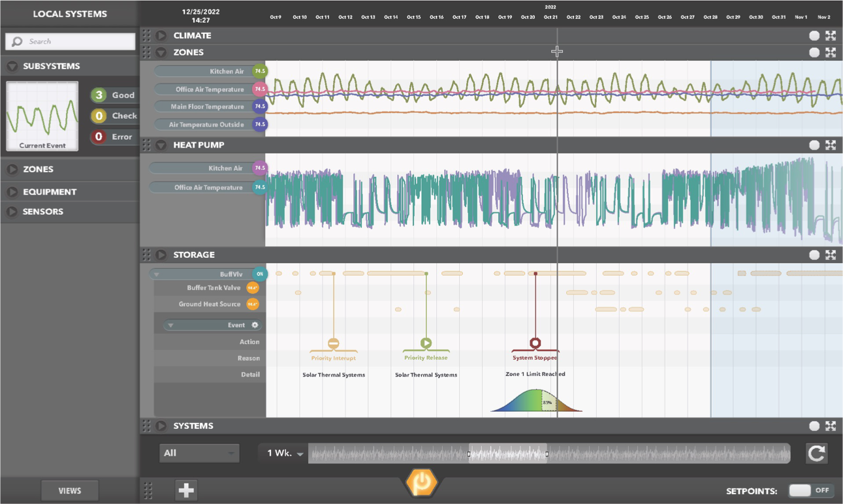This screenshot has width=843, height=504.
Task: Expand the ZONES sidebar section
Action: click(12, 169)
